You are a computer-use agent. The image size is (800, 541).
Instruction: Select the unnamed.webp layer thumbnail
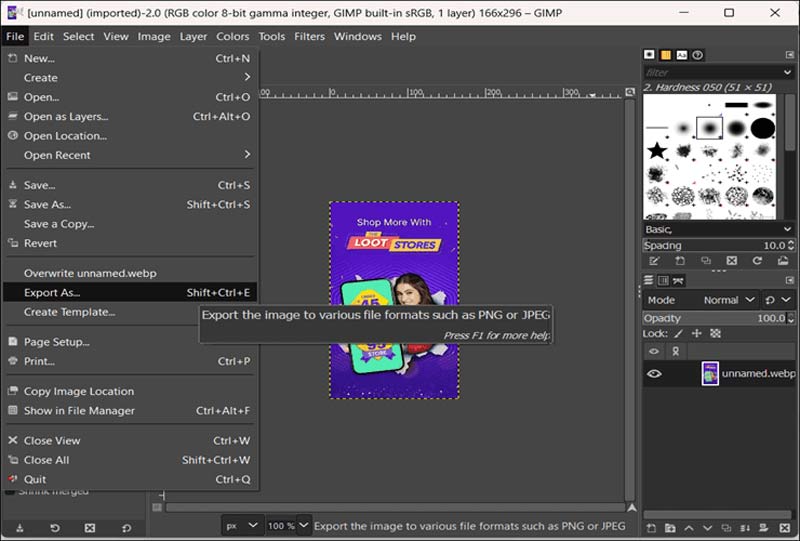[710, 374]
